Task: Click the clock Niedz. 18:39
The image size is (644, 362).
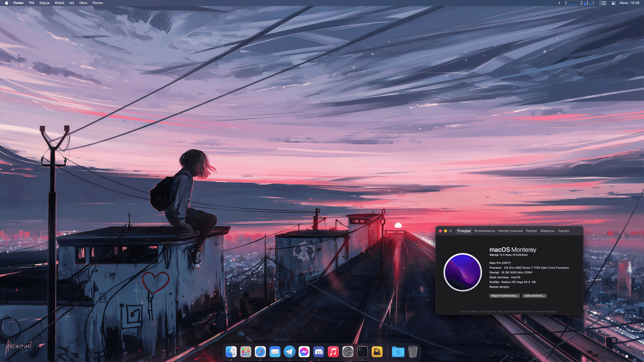Action: tap(629, 3)
